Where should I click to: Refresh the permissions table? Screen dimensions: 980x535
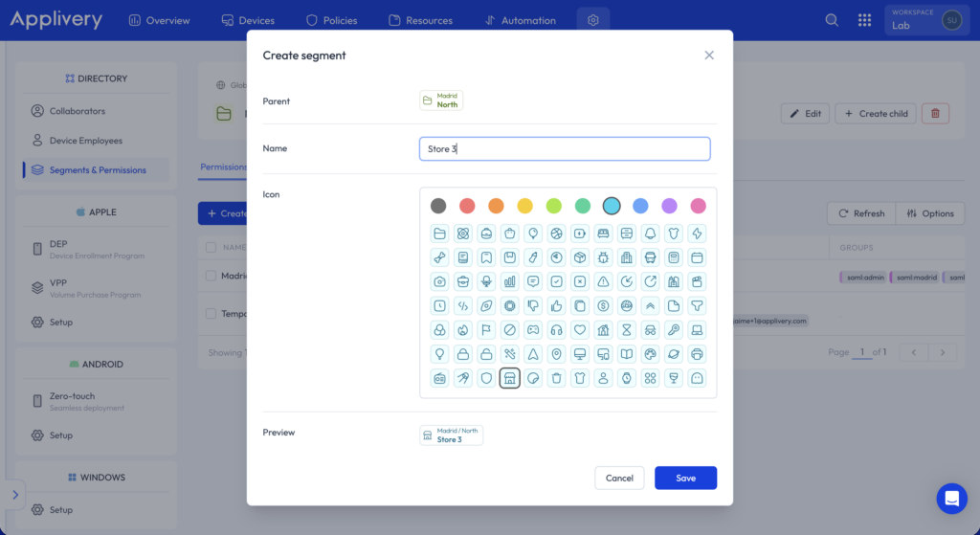(861, 213)
